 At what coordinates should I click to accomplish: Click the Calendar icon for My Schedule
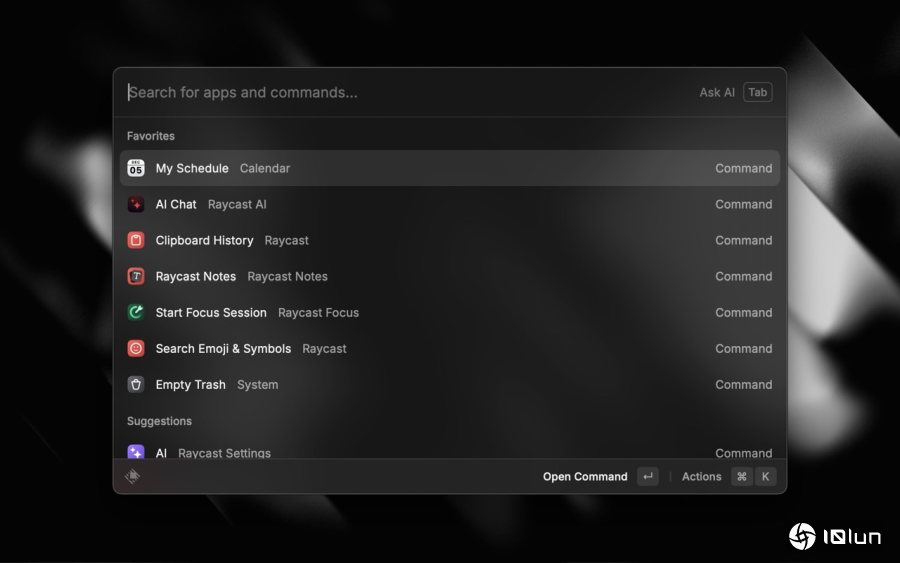coord(136,169)
